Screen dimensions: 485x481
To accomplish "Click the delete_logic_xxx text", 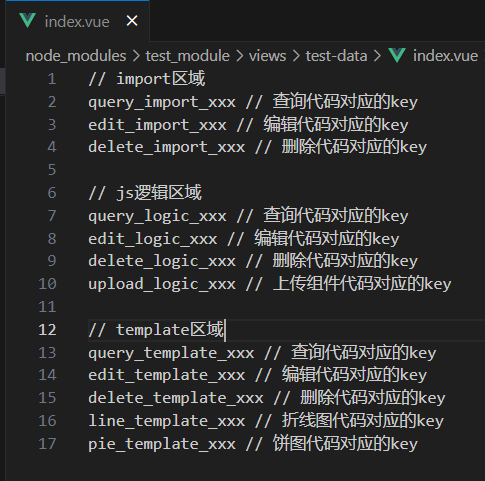I will [162, 261].
